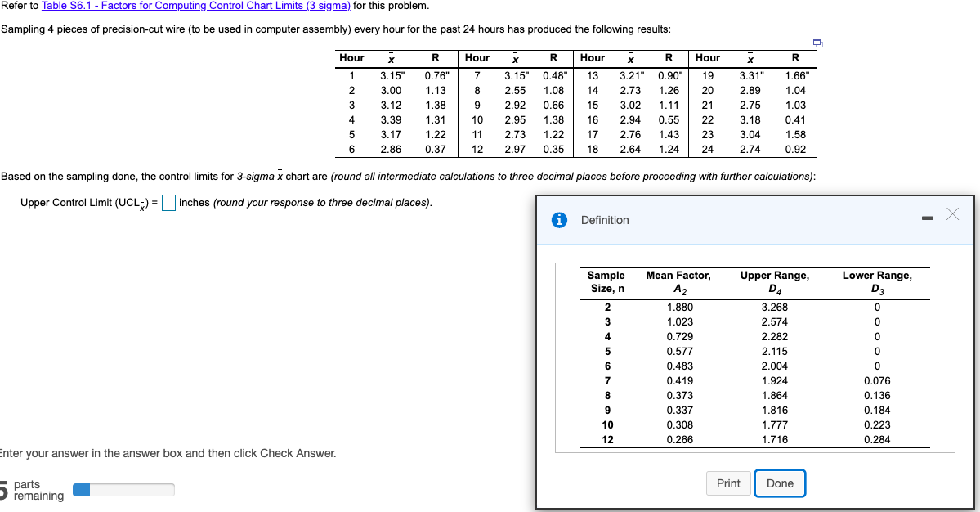Click hour 19 range value 1.66"
This screenshot has width=980, height=512.
coord(797,75)
